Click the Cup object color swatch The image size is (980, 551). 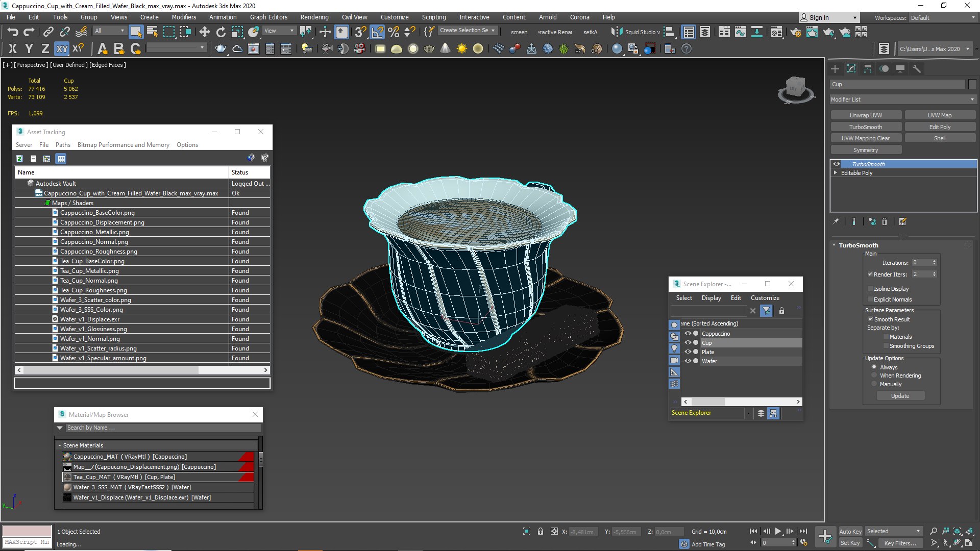(972, 84)
